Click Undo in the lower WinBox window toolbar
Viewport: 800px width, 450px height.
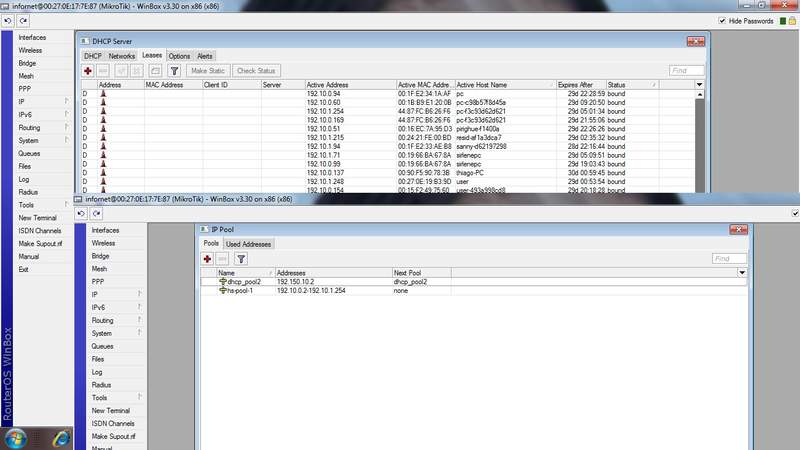[x=81, y=214]
